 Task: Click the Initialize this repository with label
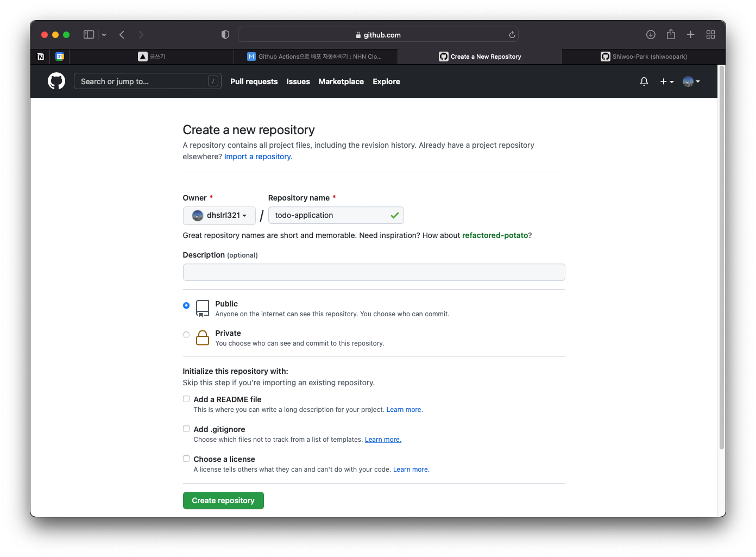(x=235, y=371)
